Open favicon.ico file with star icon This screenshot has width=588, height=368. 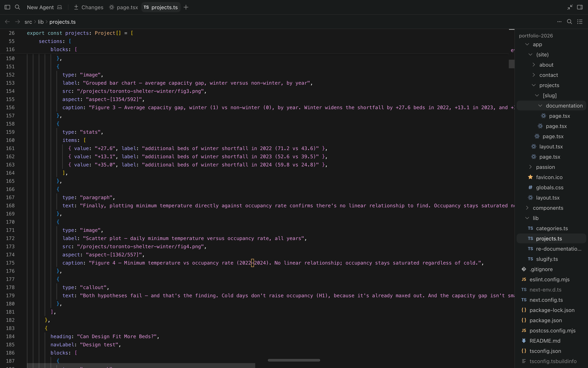pos(551,177)
